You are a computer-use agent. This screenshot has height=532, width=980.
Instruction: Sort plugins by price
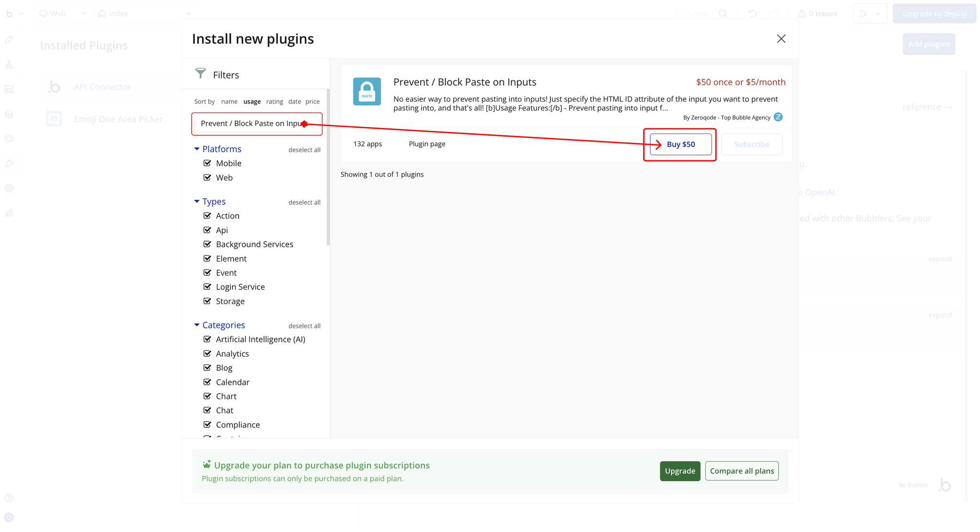[x=312, y=102]
